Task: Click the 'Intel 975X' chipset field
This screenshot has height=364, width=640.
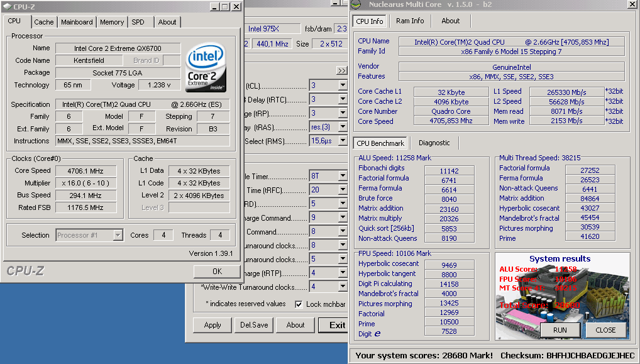Action: click(x=274, y=28)
